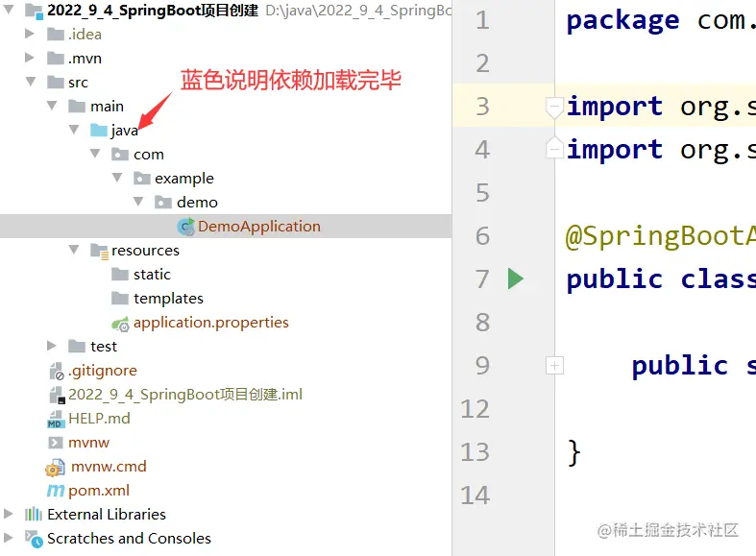This screenshot has height=556, width=756.
Task: Click the External Libraries icon
Action: click(x=34, y=514)
